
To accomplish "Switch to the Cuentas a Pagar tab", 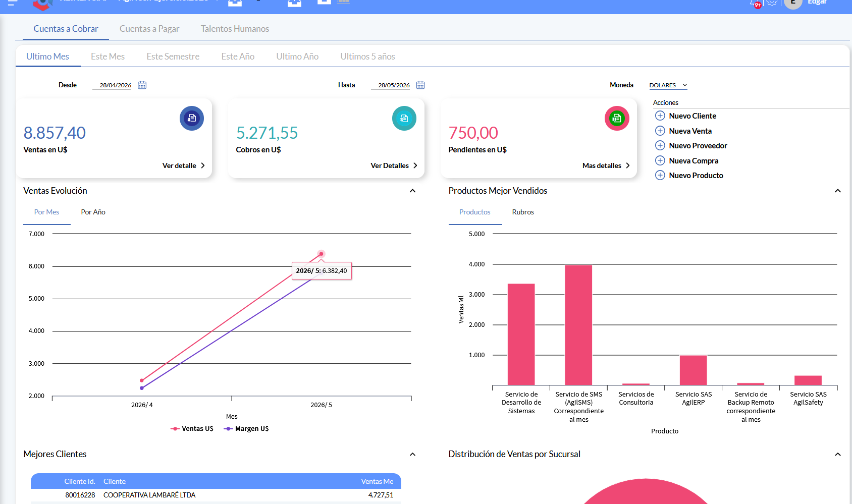I will point(149,29).
